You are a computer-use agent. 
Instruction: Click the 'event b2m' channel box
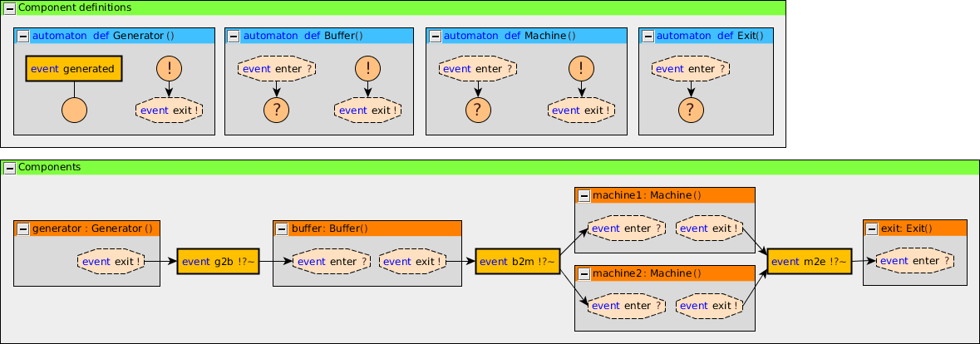[517, 262]
